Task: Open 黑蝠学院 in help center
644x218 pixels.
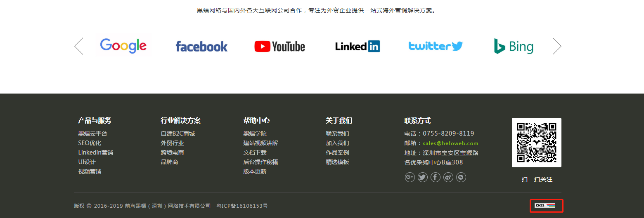Action: (x=255, y=134)
